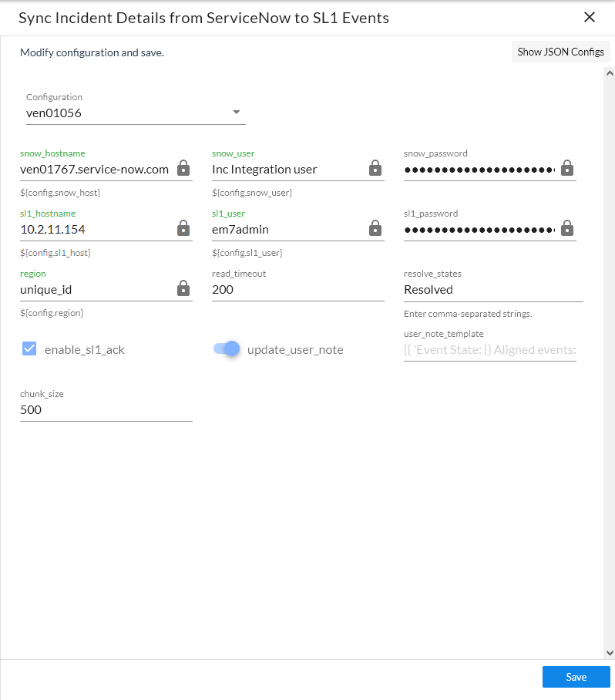The image size is (615, 700).
Task: Select the ven01056 configuration combo box
Action: [x=127, y=113]
